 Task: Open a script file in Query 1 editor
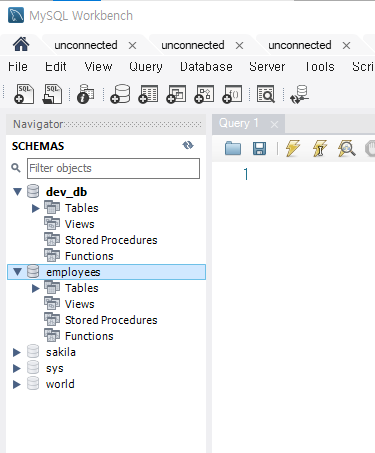click(x=233, y=148)
